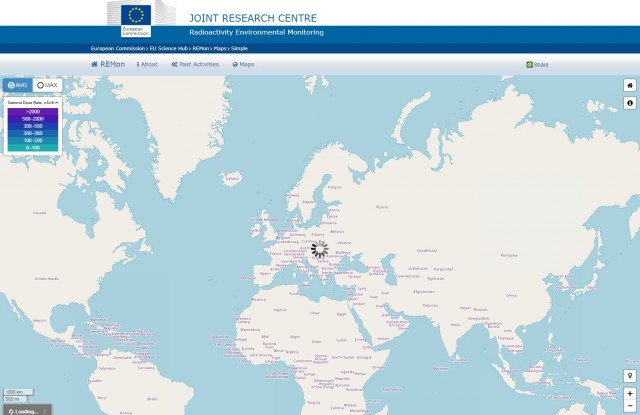Follow the EU Science Hub breadcrumb link
The width and height of the screenshot is (640, 415).
(x=169, y=48)
